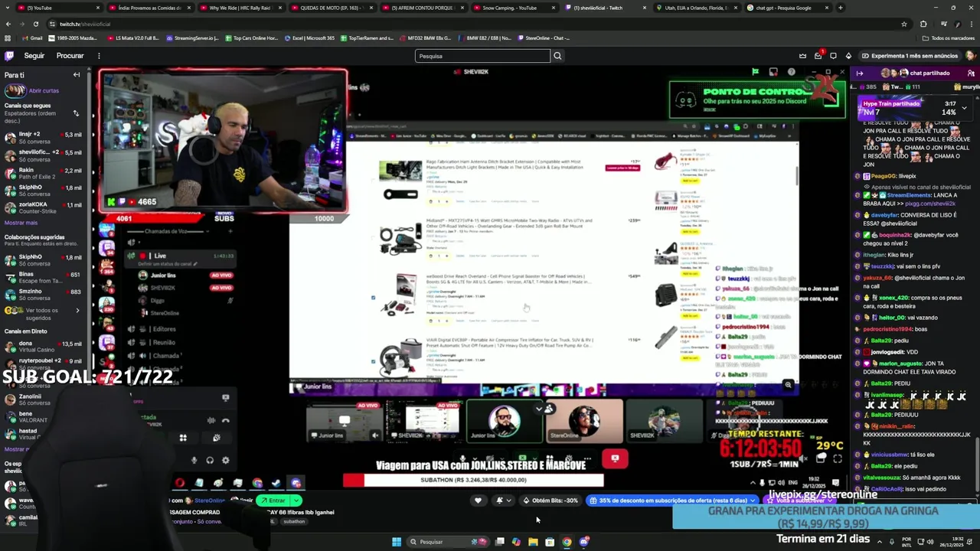Click the search magnifier button
The width and height of the screenshot is (980, 551).
point(557,56)
